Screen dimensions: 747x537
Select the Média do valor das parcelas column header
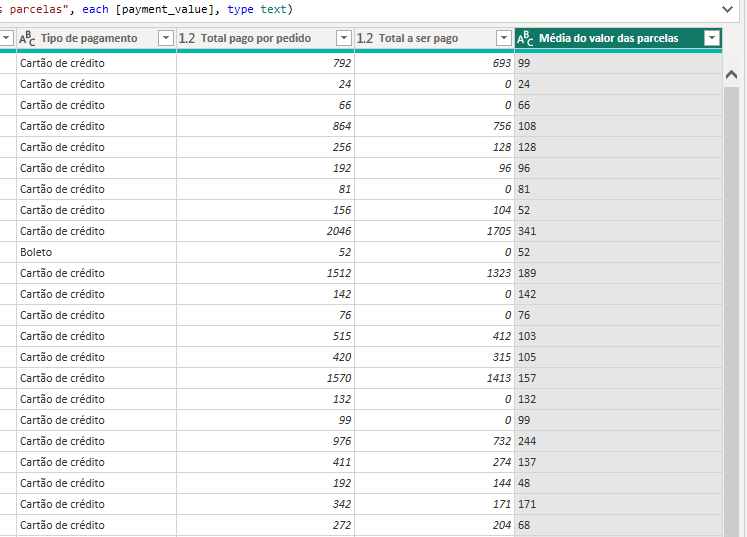(x=618, y=38)
